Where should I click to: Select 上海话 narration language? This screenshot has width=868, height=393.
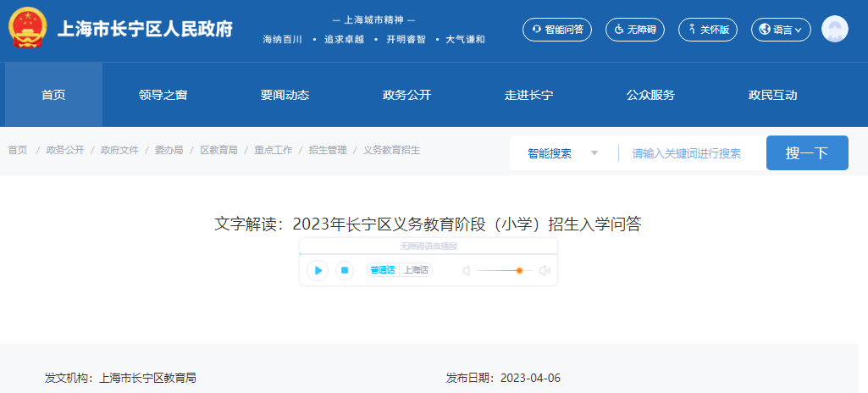416,270
